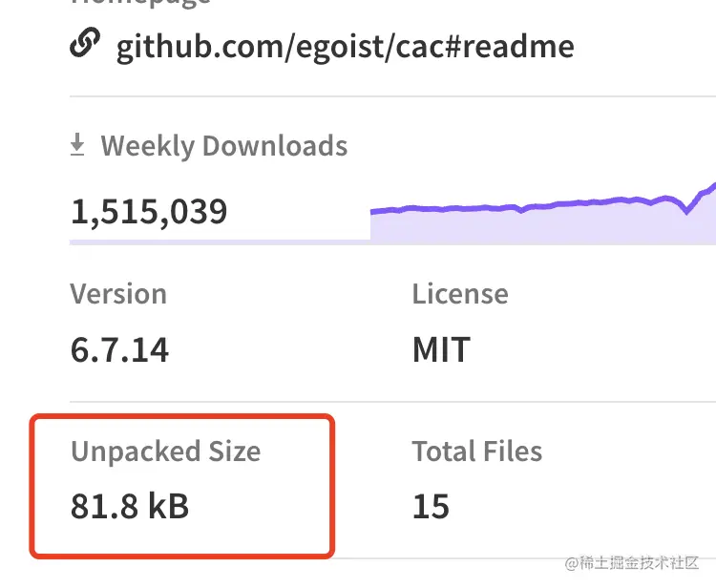Click the "Total Files" heading
This screenshot has height=588, width=716.
point(476,451)
